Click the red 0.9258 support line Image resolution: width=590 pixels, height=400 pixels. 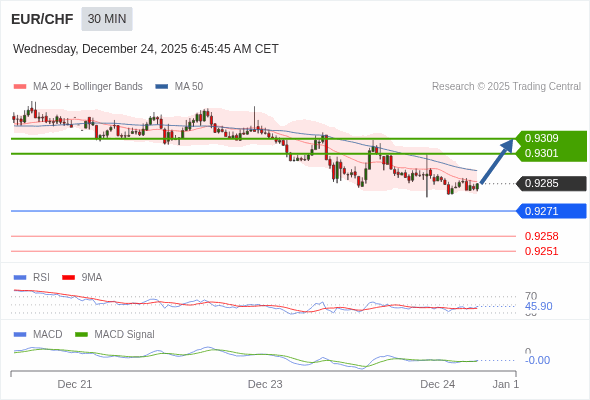pyautogui.click(x=263, y=236)
